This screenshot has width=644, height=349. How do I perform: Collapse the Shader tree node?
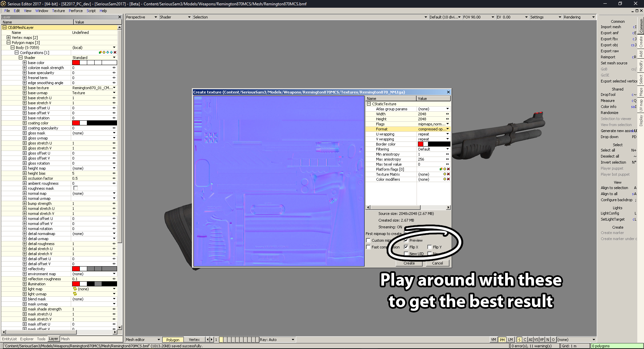21,58
